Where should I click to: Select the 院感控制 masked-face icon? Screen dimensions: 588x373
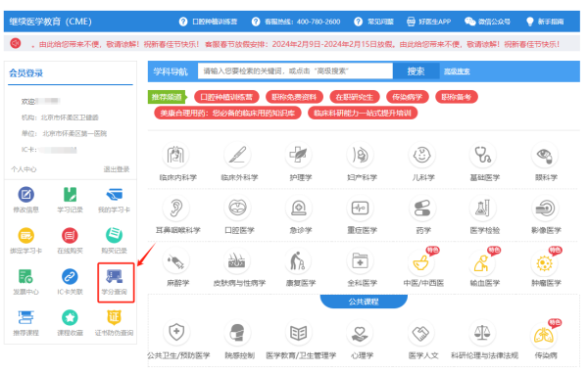pos(237,333)
